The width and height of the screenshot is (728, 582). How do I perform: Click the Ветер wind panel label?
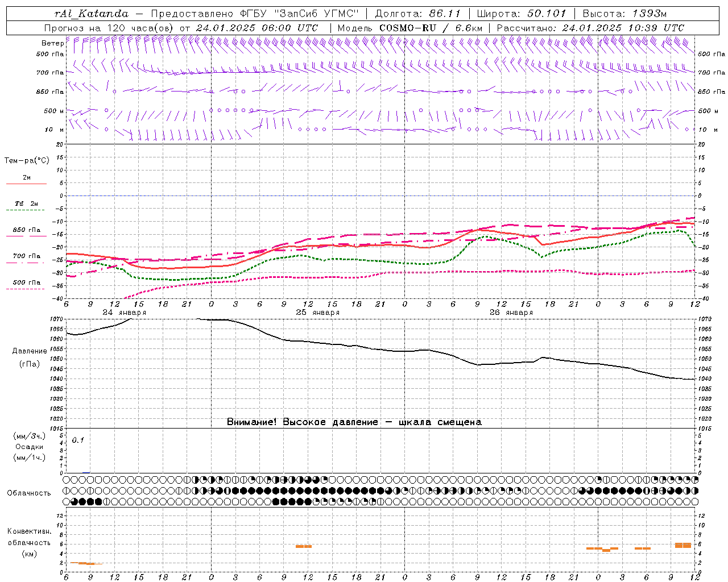pos(52,43)
